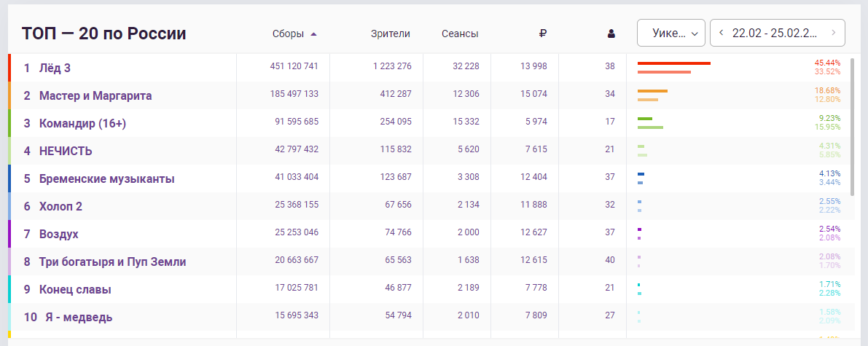Open the 22.02 - 25.02 date picker
Screen dimensions: 868x346
tap(777, 33)
